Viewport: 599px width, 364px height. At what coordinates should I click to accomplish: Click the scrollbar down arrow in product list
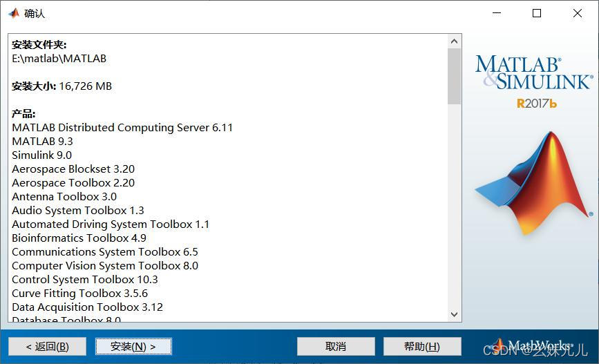[x=454, y=314]
